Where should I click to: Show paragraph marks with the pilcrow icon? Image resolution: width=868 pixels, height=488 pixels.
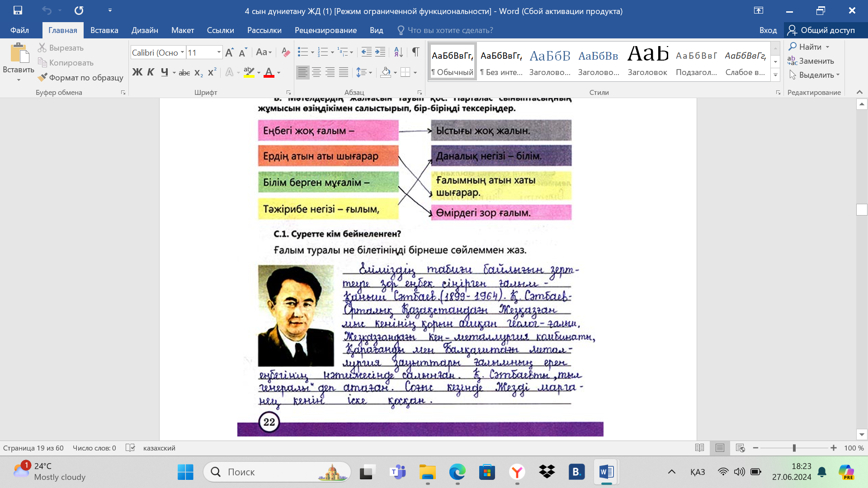(415, 52)
